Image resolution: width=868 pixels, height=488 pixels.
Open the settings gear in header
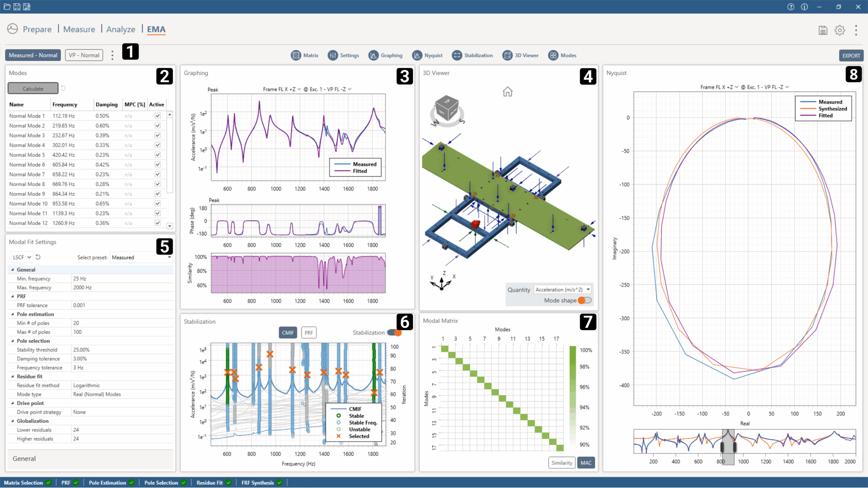(x=840, y=30)
